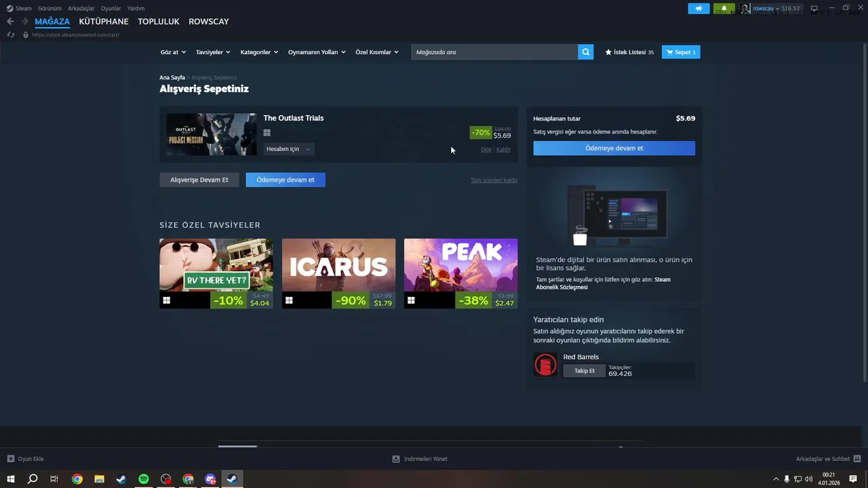The image size is (868, 488).
Task: Click the wallet balance $16.52
Action: 791,9
